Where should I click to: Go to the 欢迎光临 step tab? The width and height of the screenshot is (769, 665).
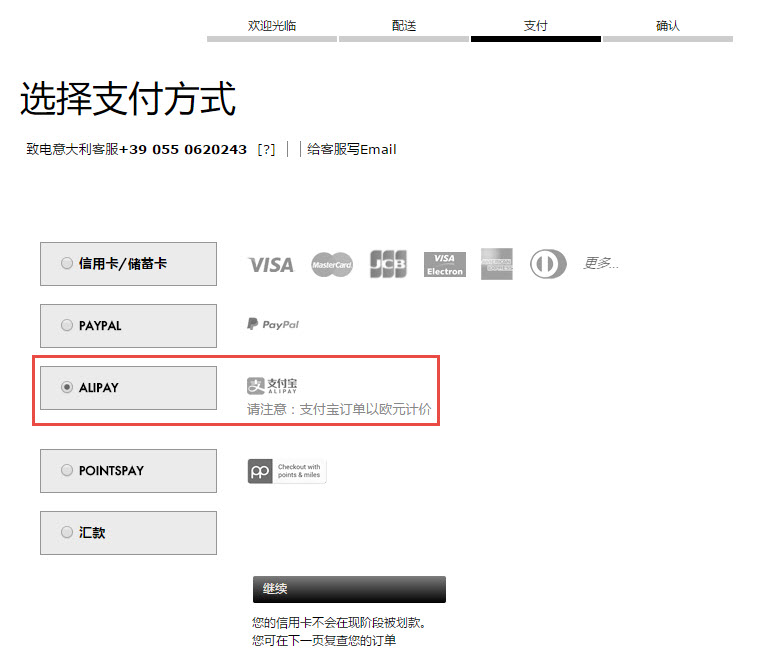[x=272, y=29]
